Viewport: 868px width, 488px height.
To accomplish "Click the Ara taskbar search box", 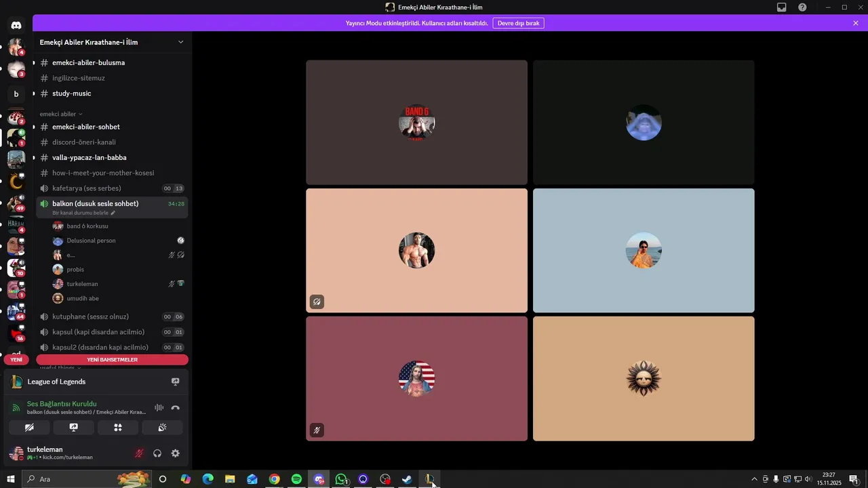I will tap(87, 479).
